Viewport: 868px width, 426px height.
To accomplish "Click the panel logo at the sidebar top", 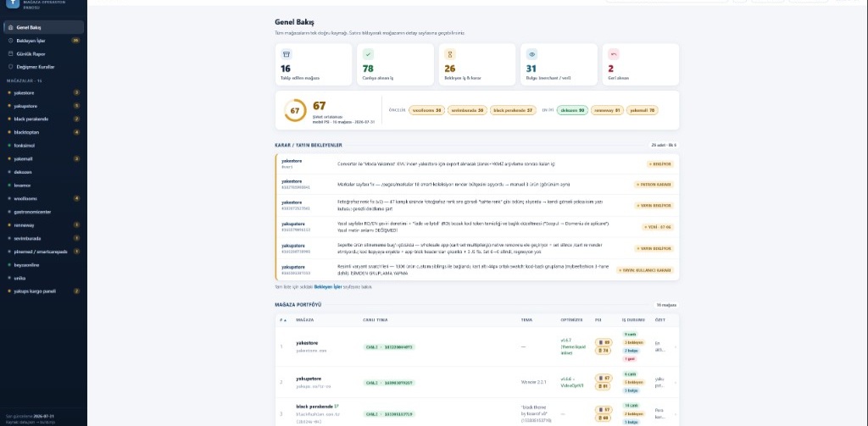I will pyautogui.click(x=12, y=3).
